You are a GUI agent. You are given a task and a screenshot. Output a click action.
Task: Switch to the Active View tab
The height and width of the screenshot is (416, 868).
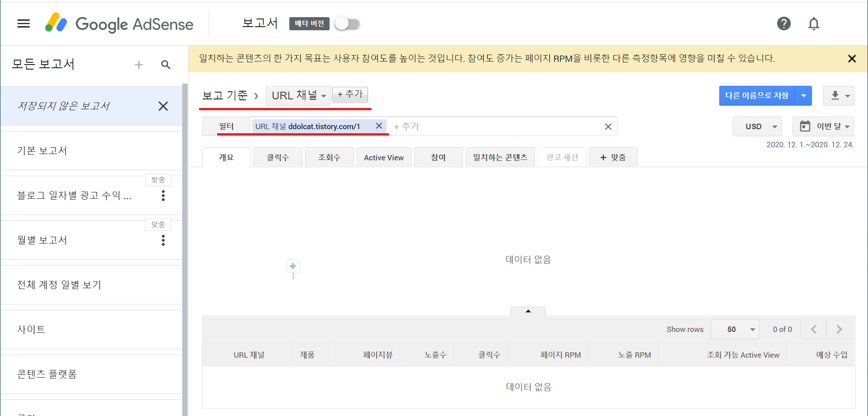tap(383, 157)
